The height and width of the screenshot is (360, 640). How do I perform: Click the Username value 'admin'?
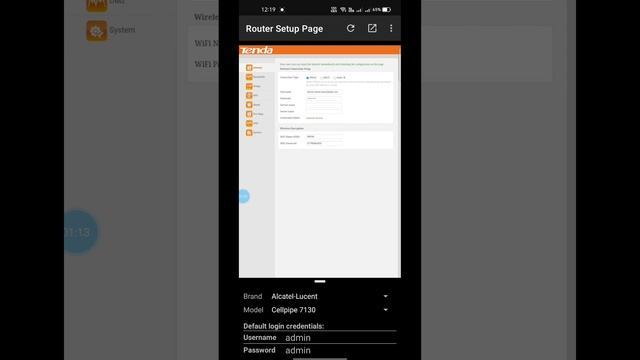(298, 338)
